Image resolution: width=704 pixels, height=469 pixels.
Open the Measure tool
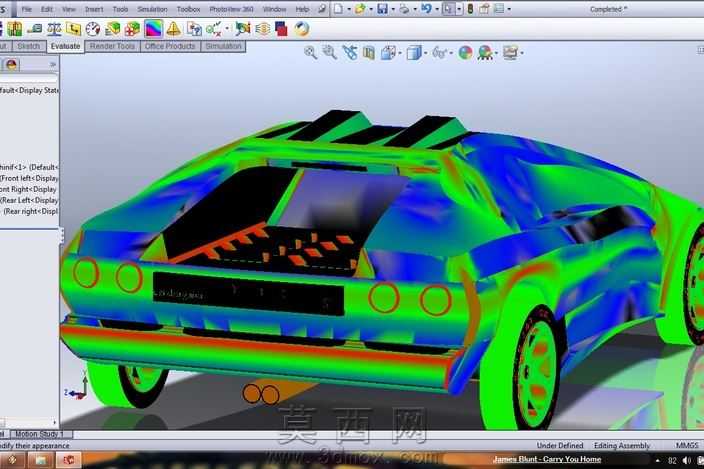point(35,29)
